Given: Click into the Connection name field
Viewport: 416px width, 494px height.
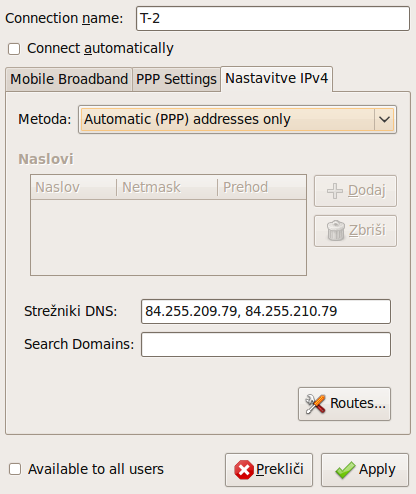Looking at the screenshot, I should coord(273,18).
